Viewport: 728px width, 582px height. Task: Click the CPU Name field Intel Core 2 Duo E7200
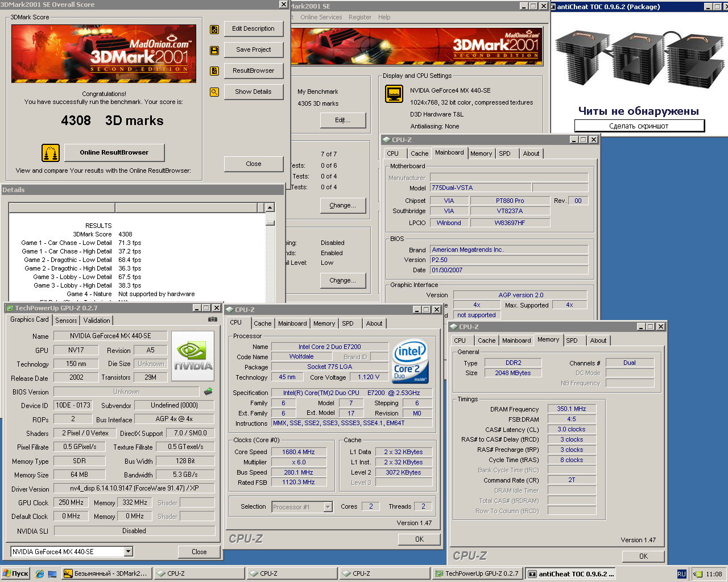point(330,347)
